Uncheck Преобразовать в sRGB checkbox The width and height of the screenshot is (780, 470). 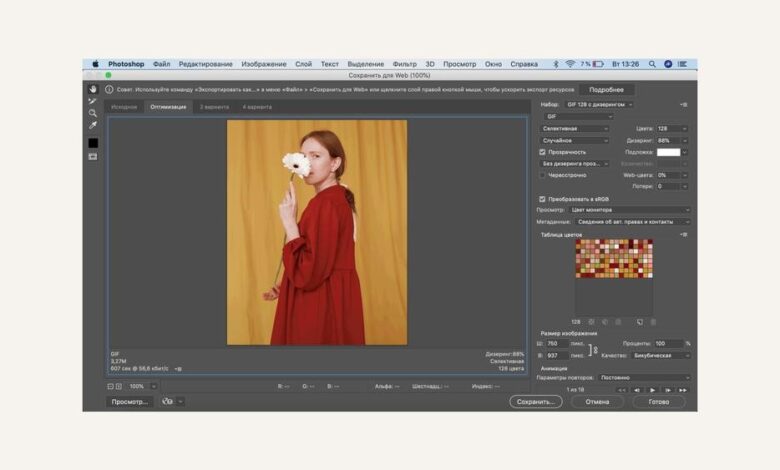[543, 199]
